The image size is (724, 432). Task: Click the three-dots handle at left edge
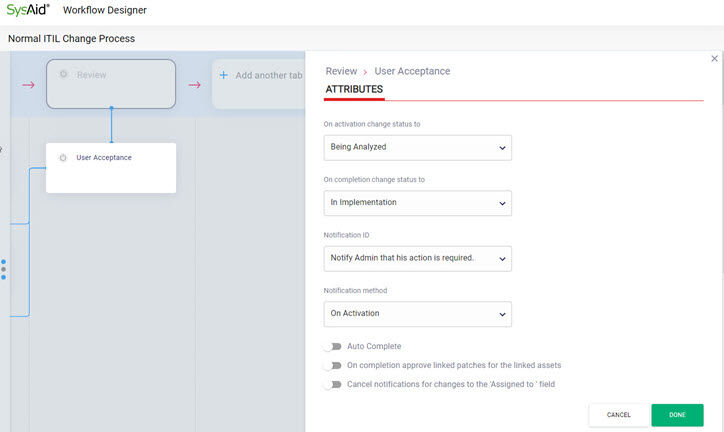pyautogui.click(x=4, y=269)
